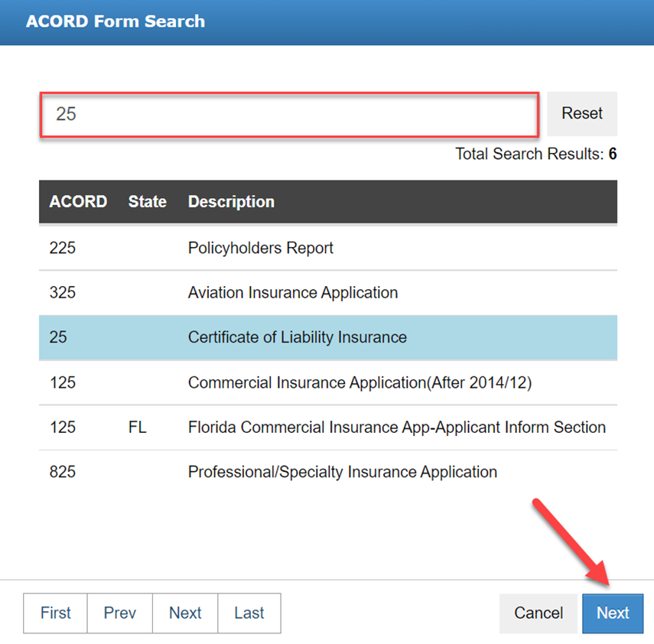This screenshot has height=644, width=654.
Task: Go to First page of results
Action: 55,613
